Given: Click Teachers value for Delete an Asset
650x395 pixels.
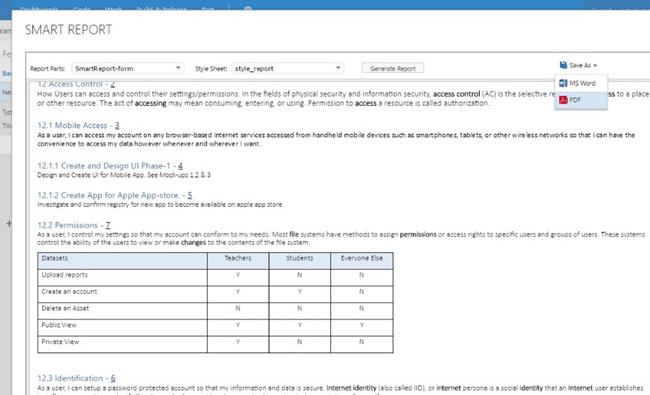Looking at the screenshot, I should point(238,308).
